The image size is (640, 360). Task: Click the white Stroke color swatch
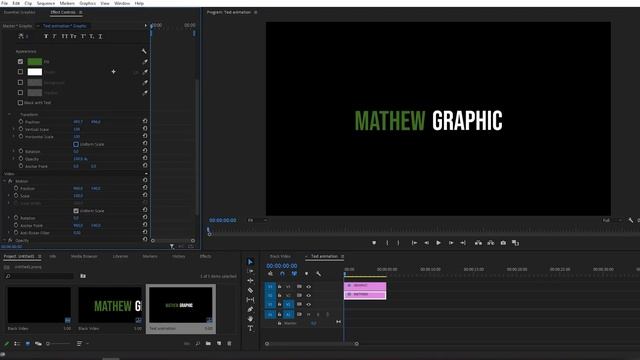tap(35, 72)
